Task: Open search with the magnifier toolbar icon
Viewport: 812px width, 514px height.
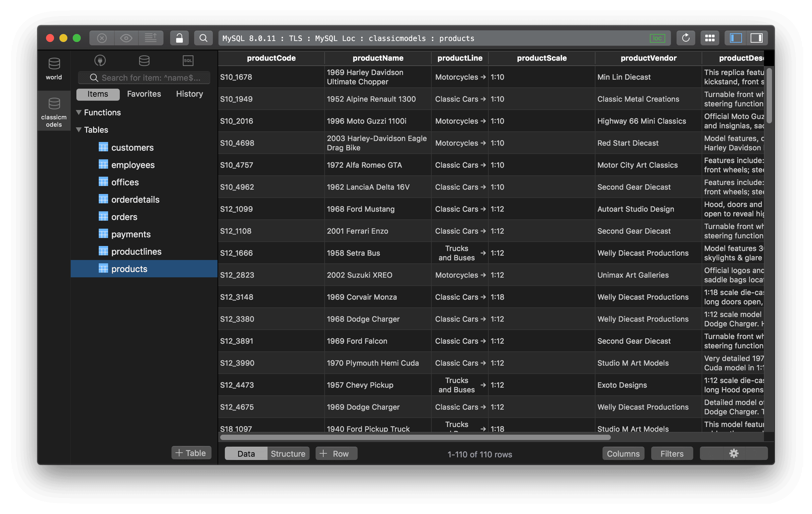Action: (x=204, y=38)
